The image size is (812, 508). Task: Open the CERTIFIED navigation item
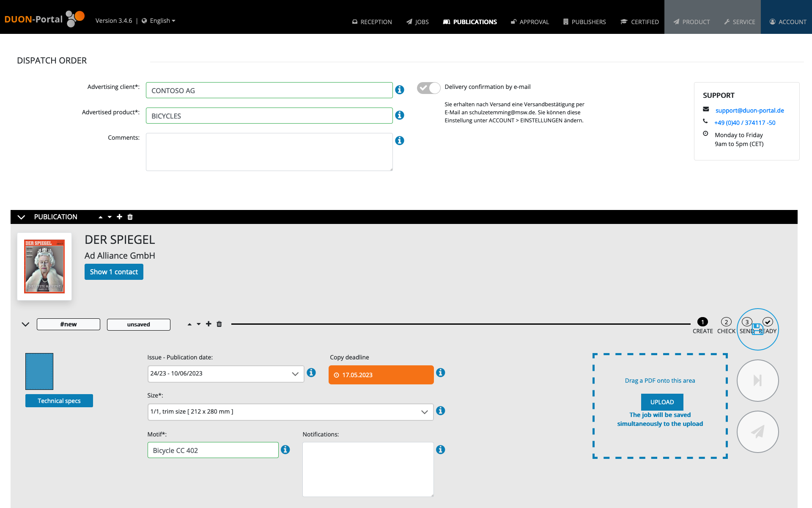tap(640, 22)
